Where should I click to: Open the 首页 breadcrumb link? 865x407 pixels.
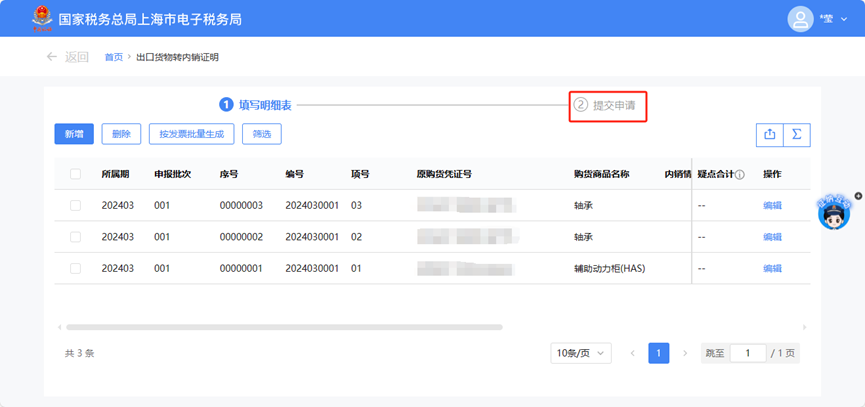pyautogui.click(x=114, y=57)
